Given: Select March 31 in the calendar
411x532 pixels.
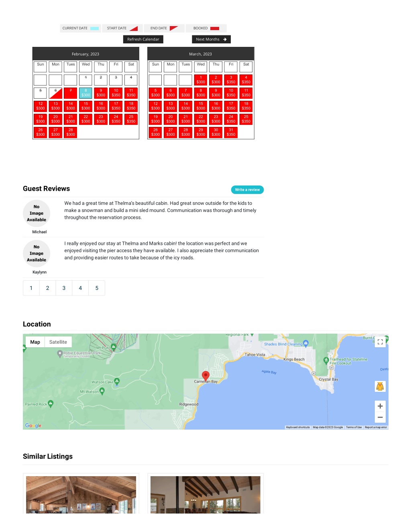Looking at the screenshot, I should click(231, 132).
